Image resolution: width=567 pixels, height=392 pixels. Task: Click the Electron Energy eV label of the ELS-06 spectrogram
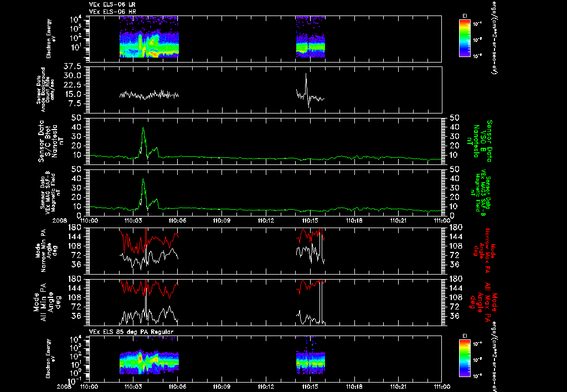[x=51, y=39]
